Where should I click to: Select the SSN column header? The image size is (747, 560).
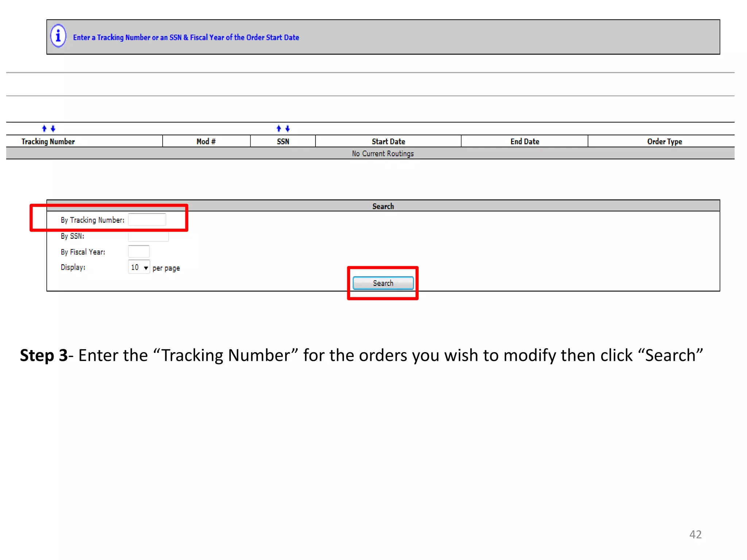coord(283,141)
